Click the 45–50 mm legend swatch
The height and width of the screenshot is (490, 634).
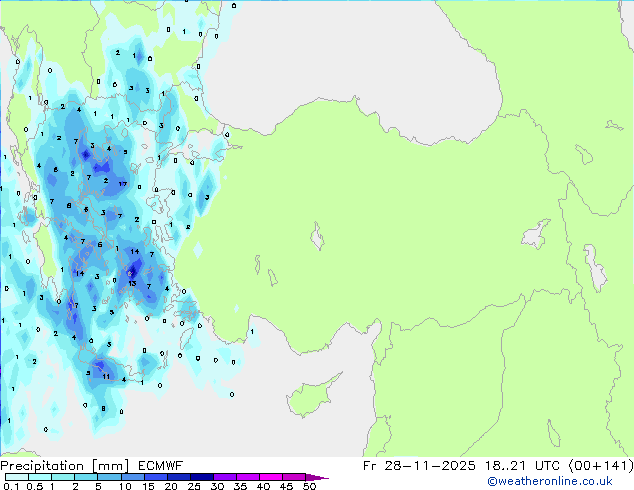294,477
